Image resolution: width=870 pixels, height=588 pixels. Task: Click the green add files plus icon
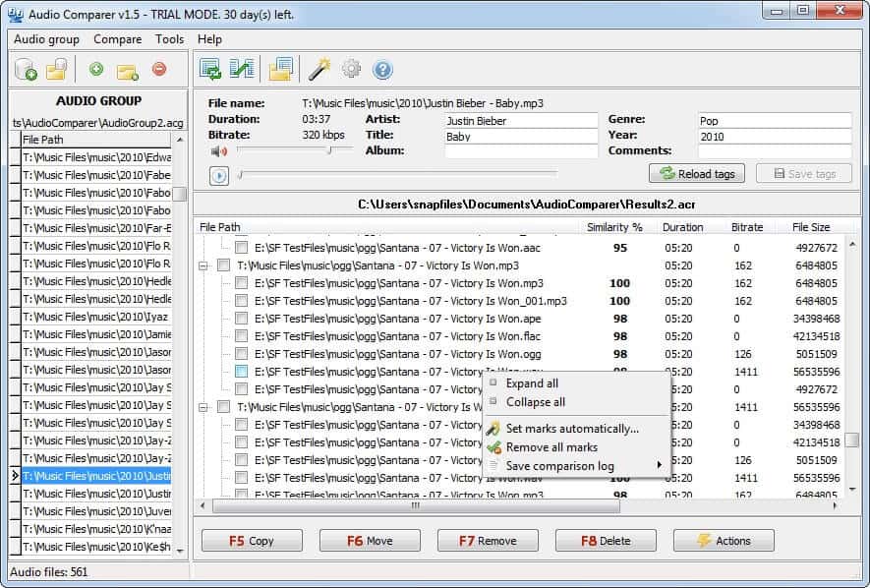coord(95,69)
